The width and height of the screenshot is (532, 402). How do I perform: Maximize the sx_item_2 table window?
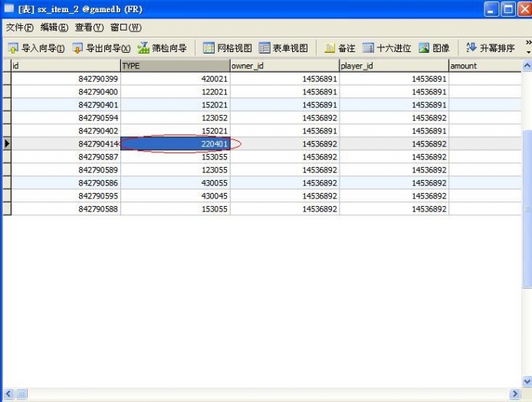(x=508, y=9)
